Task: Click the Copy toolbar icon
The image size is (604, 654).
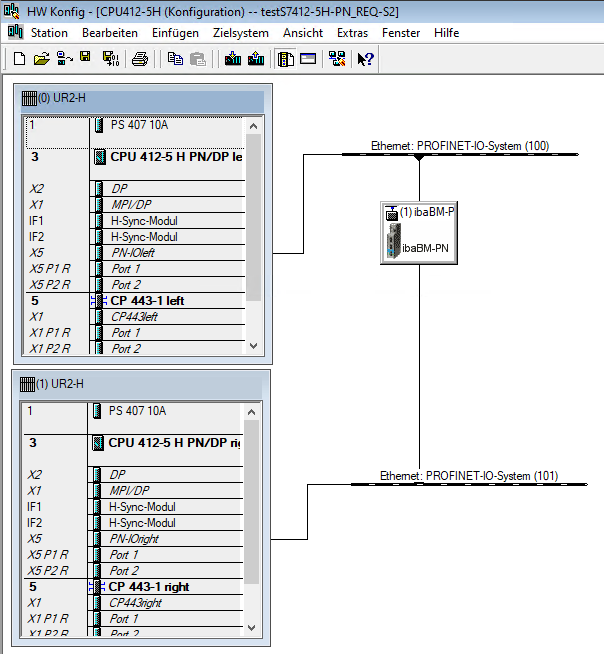Action: pos(175,59)
